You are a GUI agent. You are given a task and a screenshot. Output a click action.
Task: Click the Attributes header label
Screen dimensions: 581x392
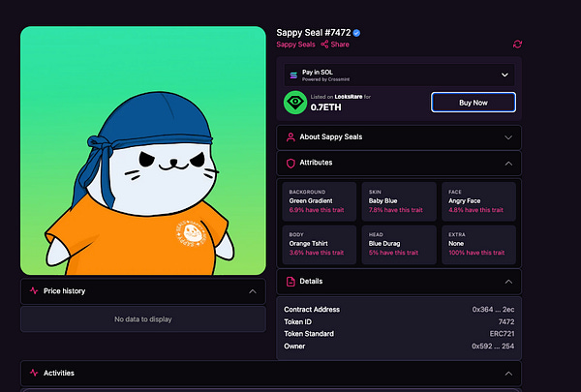click(316, 163)
